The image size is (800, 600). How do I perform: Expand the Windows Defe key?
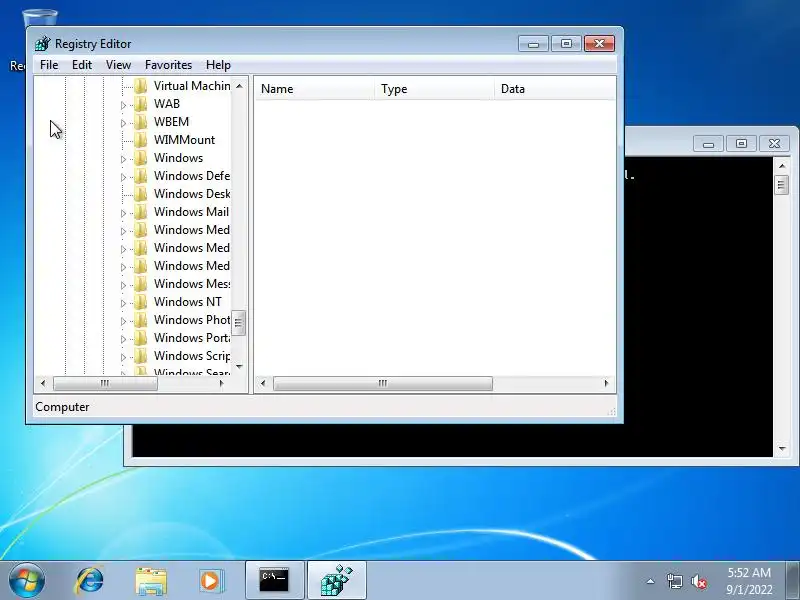[x=123, y=177]
